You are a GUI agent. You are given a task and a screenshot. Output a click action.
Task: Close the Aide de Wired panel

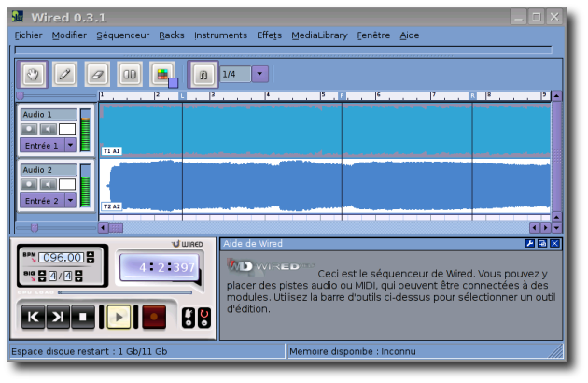pyautogui.click(x=554, y=243)
